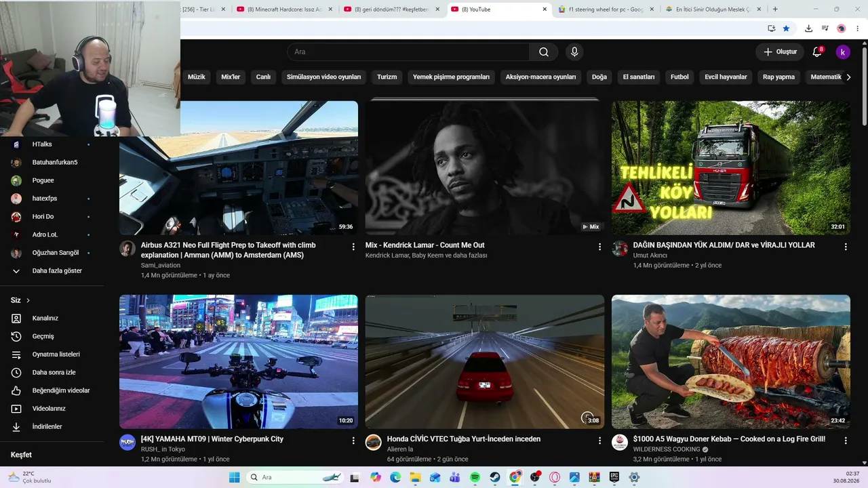Open options for YAMAHA MT09 video

pos(353,441)
